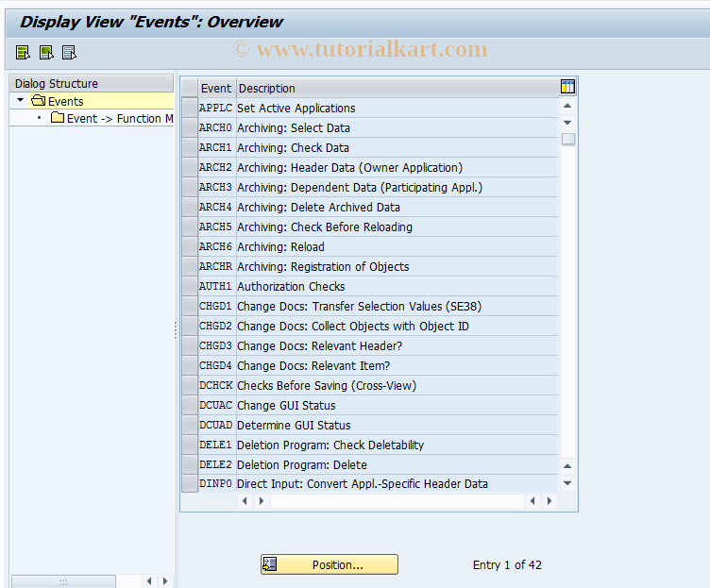Click 'Authorization Checks' description cell
This screenshot has height=588, width=710.
pyautogui.click(x=397, y=286)
